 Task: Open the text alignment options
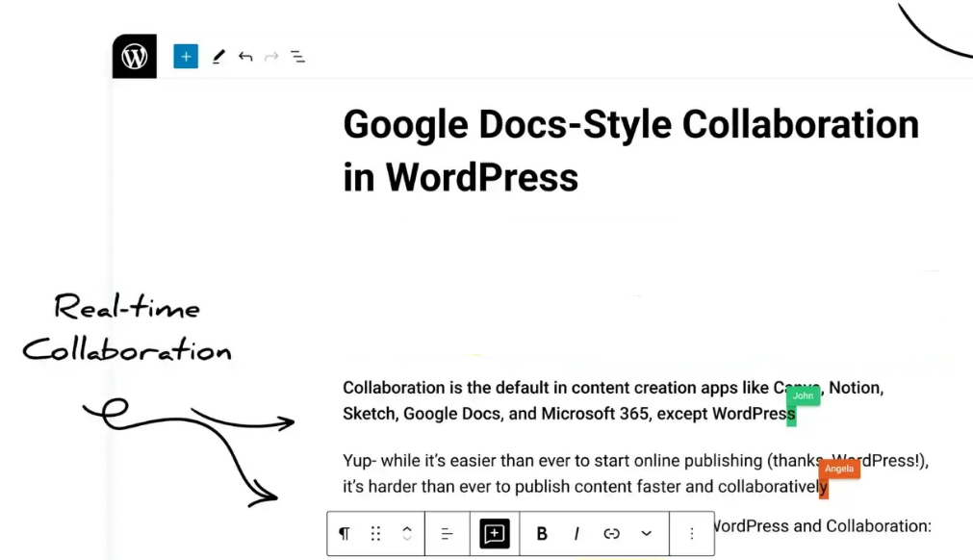point(447,533)
